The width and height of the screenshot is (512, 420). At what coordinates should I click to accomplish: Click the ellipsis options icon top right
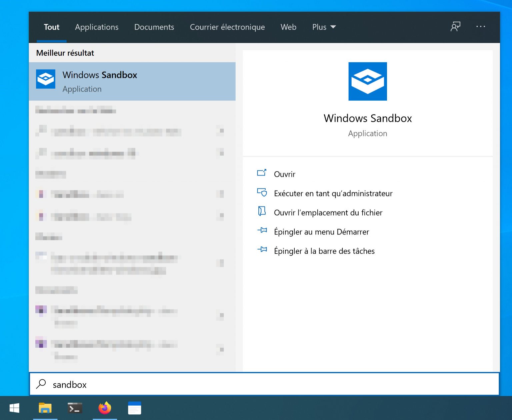click(481, 27)
